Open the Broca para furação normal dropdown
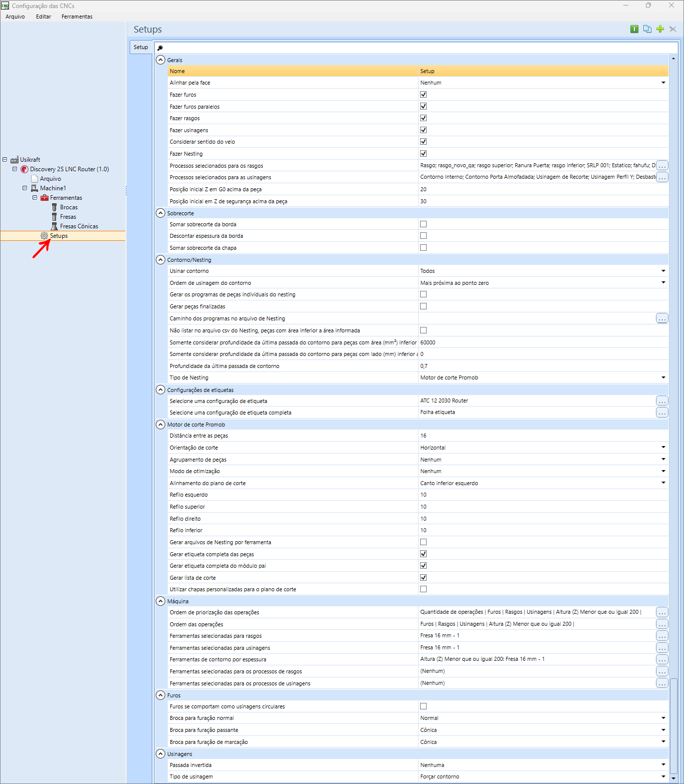684x784 pixels. (x=663, y=718)
